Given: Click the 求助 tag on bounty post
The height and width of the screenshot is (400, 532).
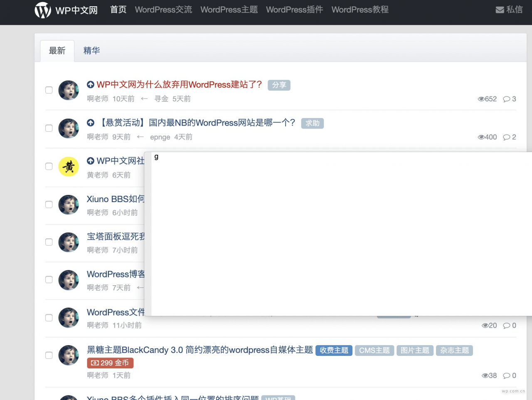Looking at the screenshot, I should point(312,123).
